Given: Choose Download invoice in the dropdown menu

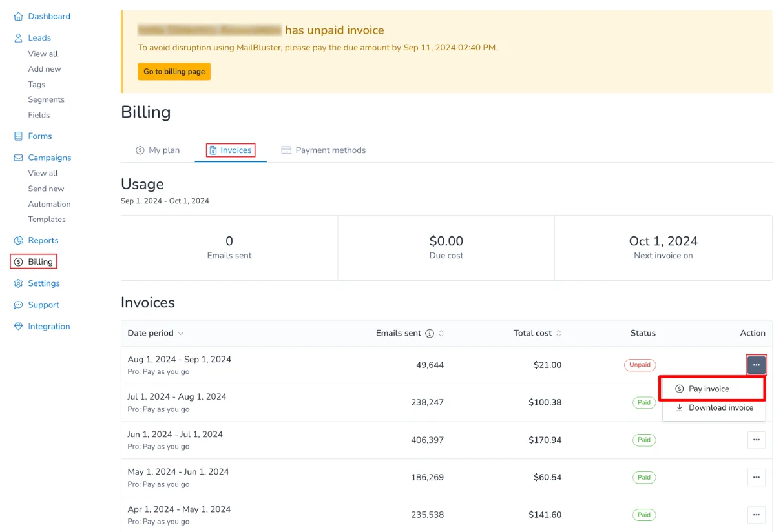Looking at the screenshot, I should coord(714,407).
